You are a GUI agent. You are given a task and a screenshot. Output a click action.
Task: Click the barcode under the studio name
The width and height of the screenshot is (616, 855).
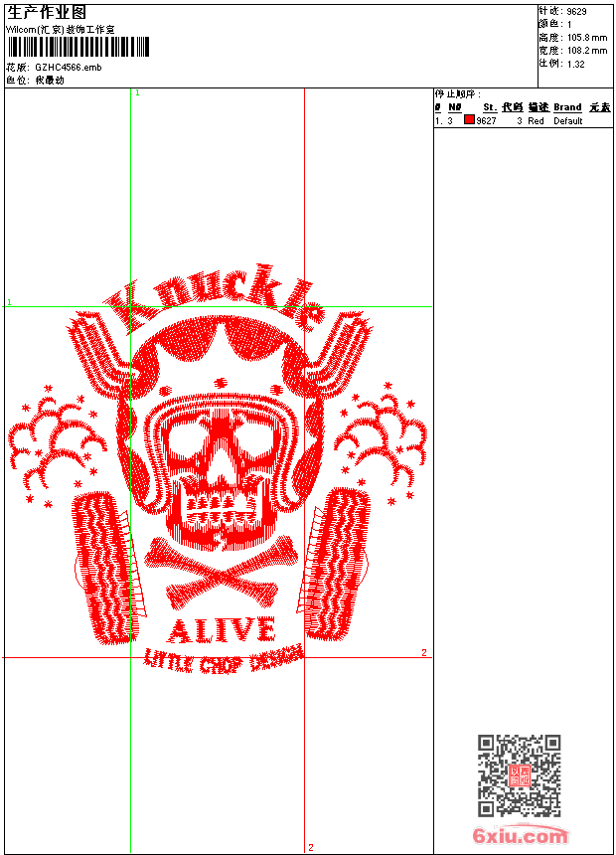pyautogui.click(x=78, y=47)
